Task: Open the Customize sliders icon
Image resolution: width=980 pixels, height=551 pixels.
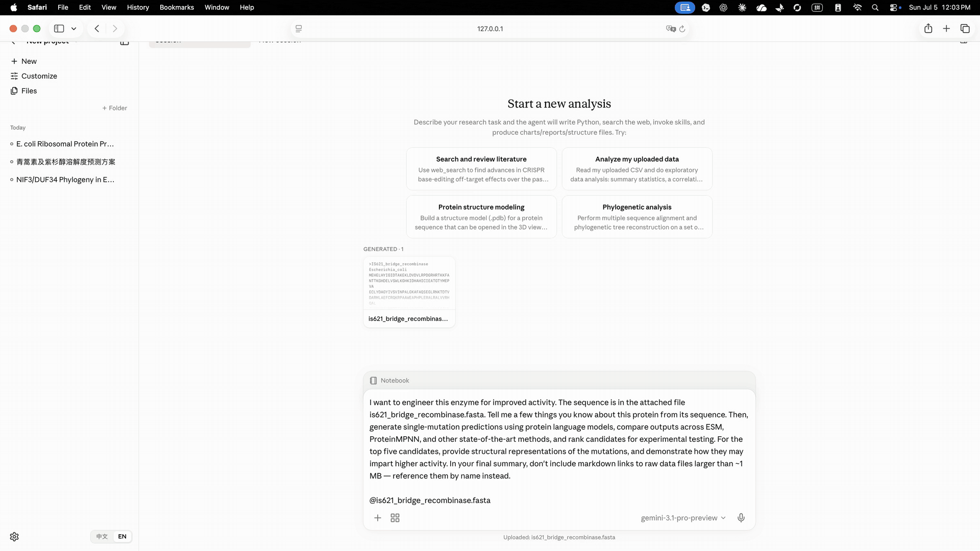Action: tap(14, 76)
